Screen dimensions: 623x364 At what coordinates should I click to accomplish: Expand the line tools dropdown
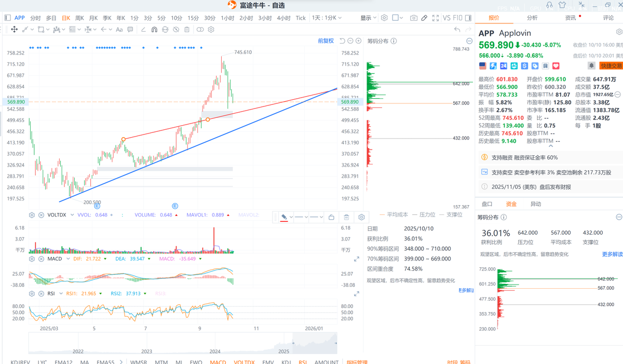(32, 30)
